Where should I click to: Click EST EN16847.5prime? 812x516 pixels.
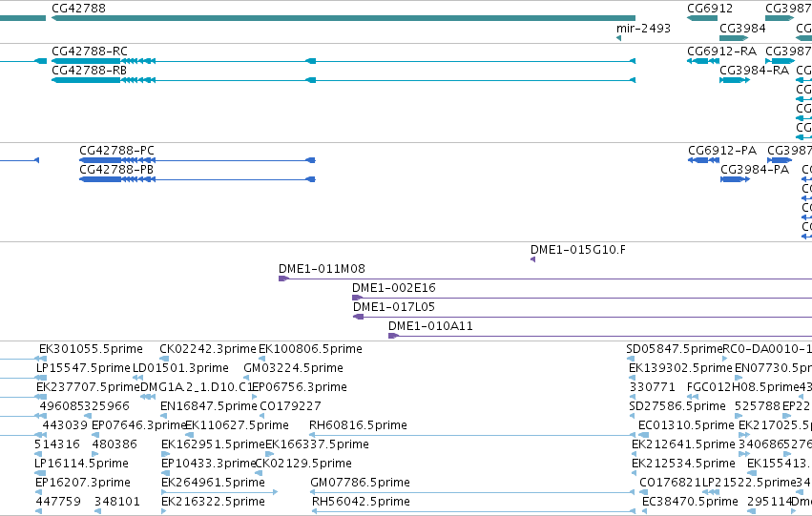[164, 416]
